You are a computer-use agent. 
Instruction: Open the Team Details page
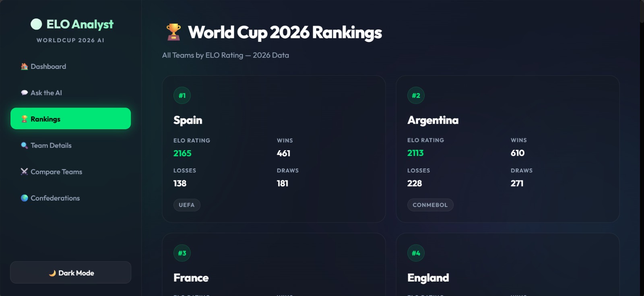pyautogui.click(x=70, y=145)
